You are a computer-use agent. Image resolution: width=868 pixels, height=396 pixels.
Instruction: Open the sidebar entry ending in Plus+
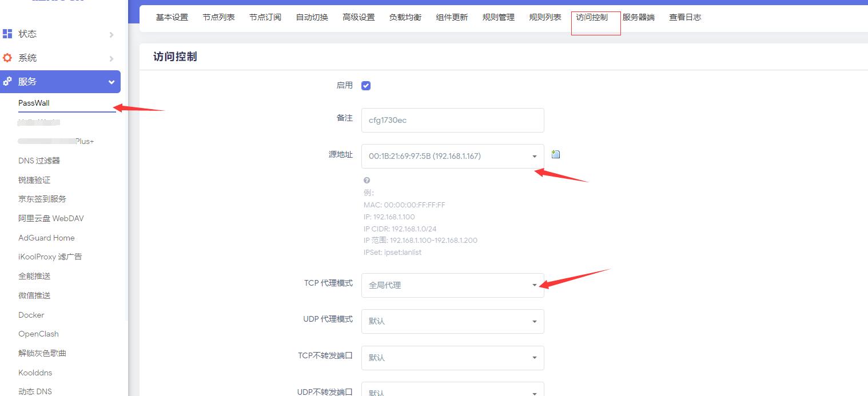point(56,141)
